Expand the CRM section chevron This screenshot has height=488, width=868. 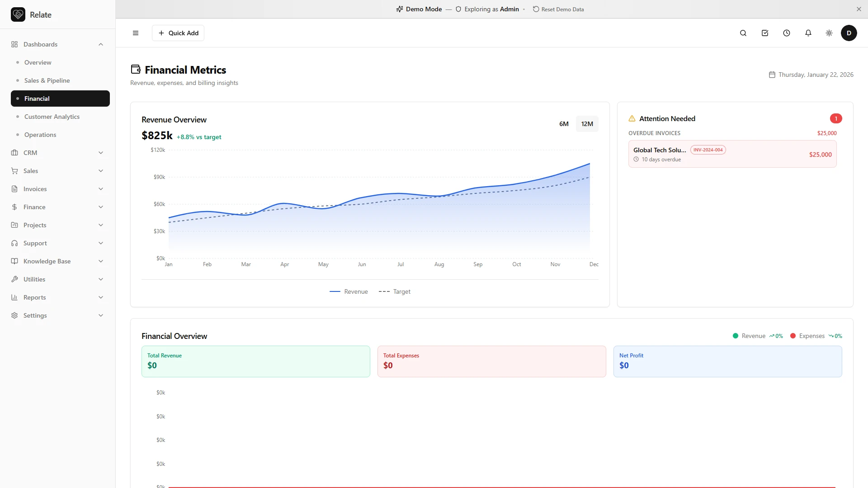[101, 153]
